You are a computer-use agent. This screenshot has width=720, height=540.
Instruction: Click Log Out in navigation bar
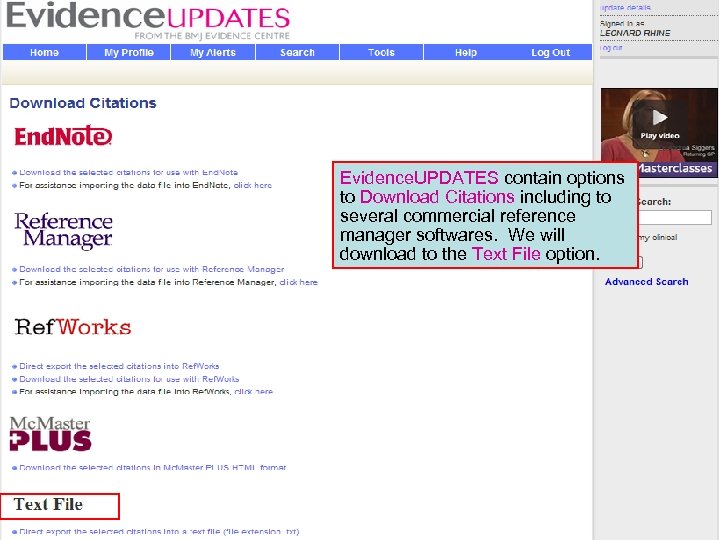pyautogui.click(x=550, y=52)
